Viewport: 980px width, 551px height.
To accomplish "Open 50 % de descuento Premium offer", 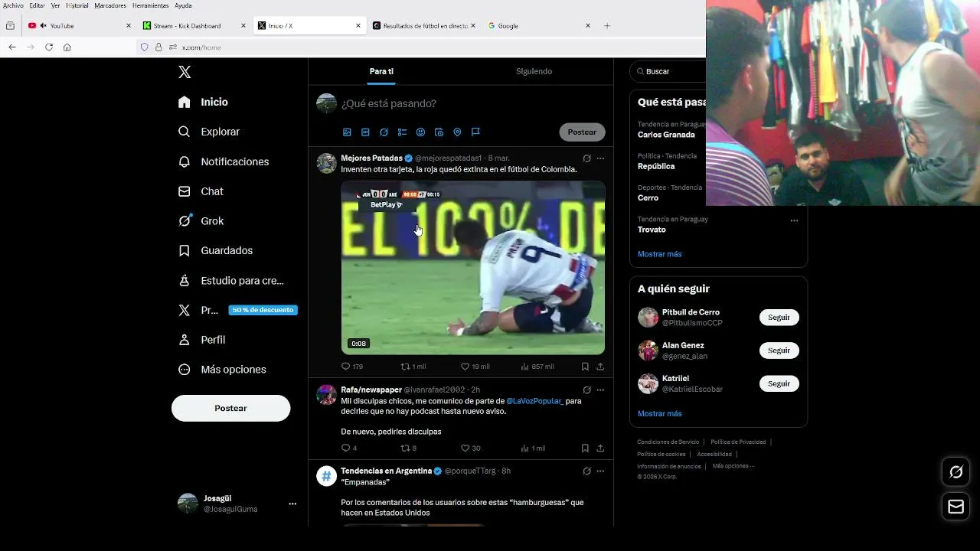I will tap(263, 310).
